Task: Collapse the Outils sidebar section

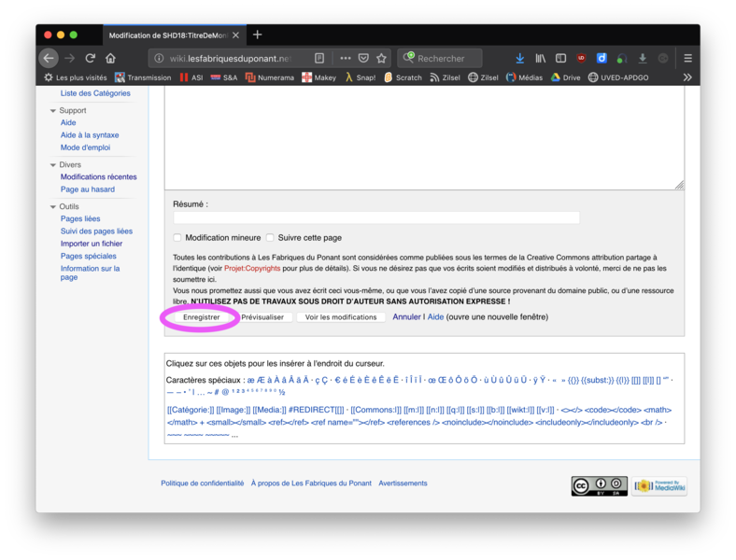Action: pos(53,207)
